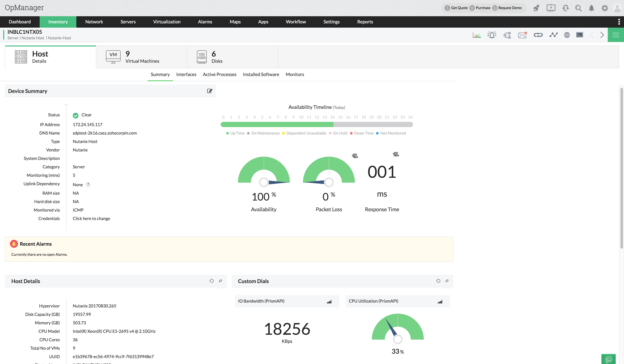The height and width of the screenshot is (364, 624).
Task: Open the terminal console icon
Action: [x=579, y=35]
